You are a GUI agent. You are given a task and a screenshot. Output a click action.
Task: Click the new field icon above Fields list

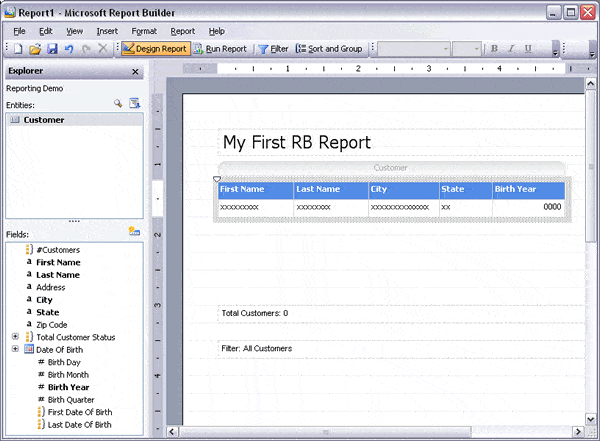click(134, 232)
